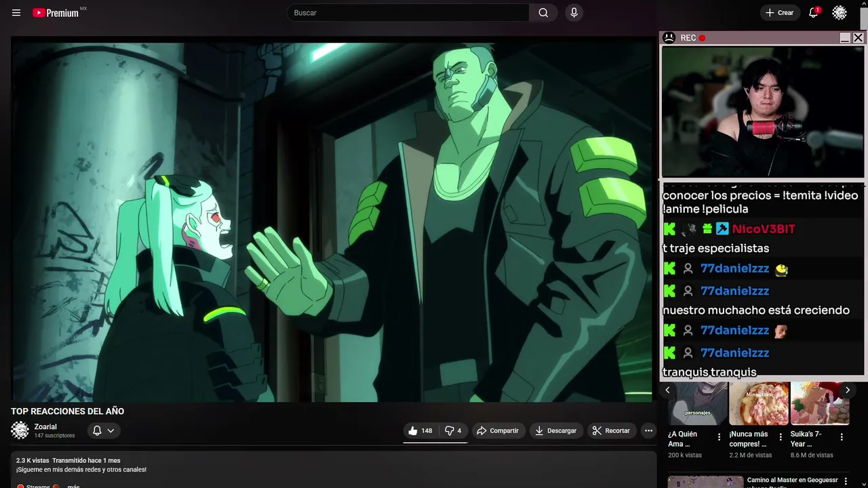
Task: Dislike the video with thumbs down
Action: (x=453, y=430)
